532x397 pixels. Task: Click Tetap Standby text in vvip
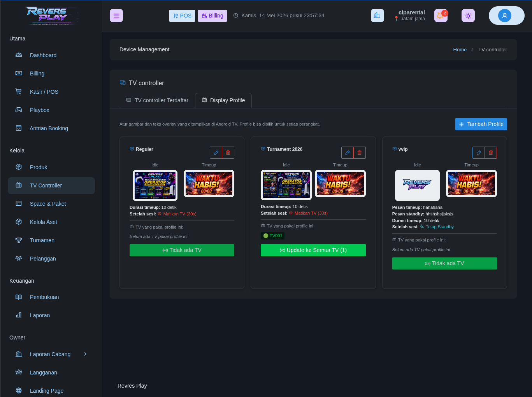(440, 227)
